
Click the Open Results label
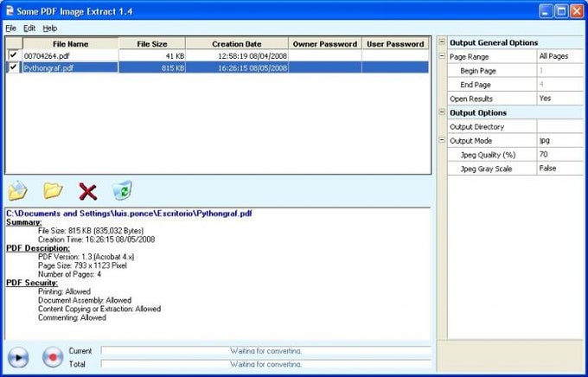pos(471,99)
